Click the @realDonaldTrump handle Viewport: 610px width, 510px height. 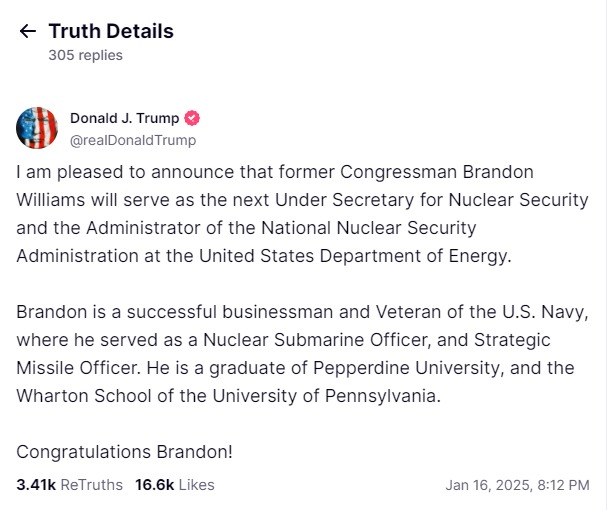click(132, 140)
